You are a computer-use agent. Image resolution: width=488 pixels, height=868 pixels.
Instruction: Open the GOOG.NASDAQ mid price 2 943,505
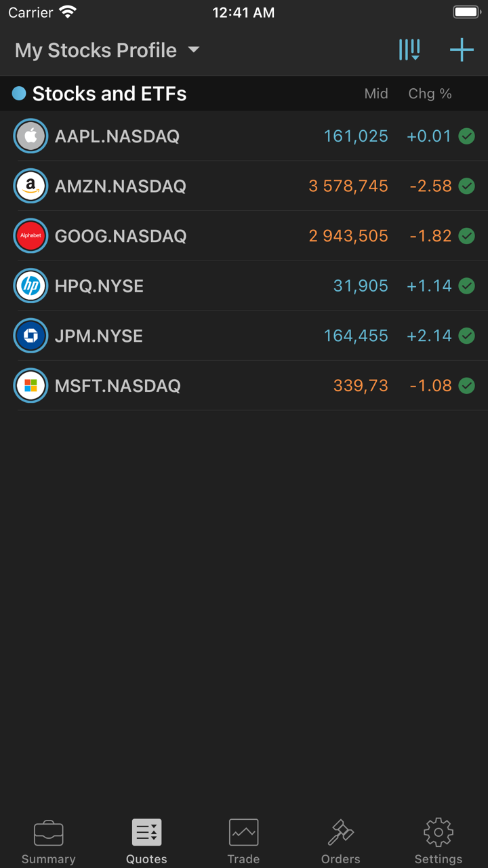point(348,236)
